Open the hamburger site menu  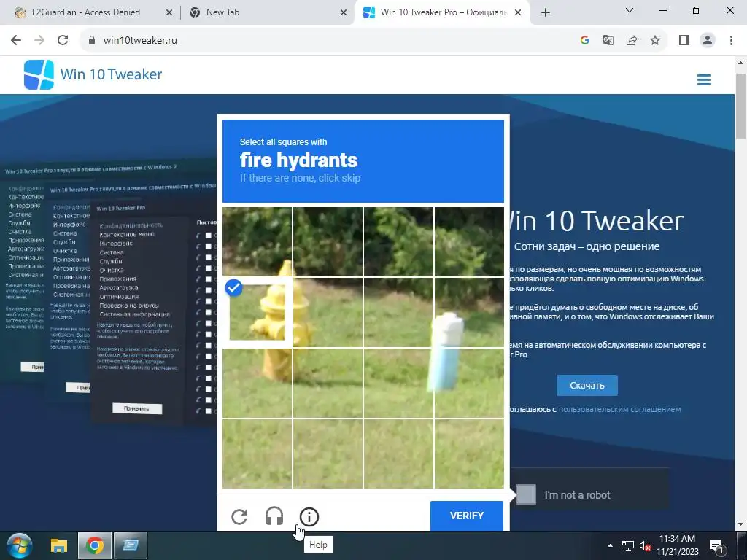(704, 79)
